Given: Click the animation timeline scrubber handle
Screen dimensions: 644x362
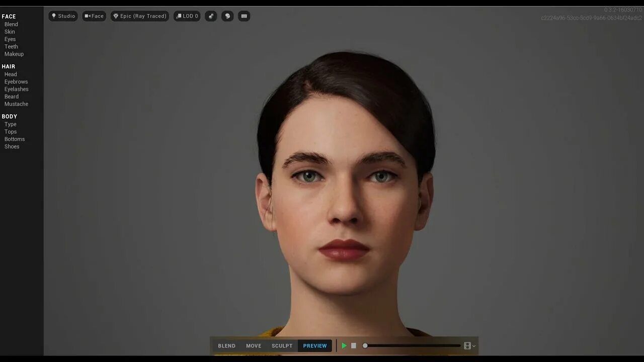Looking at the screenshot, I should pyautogui.click(x=365, y=346).
